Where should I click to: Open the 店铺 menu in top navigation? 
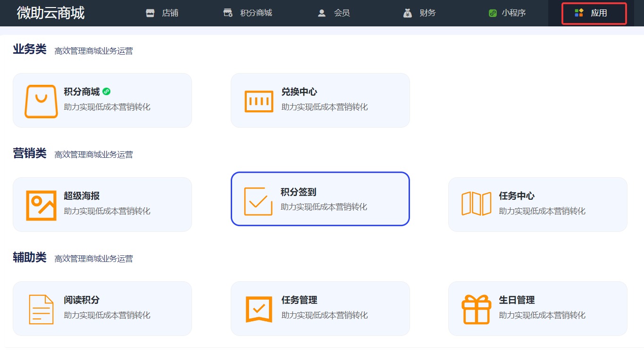(162, 13)
